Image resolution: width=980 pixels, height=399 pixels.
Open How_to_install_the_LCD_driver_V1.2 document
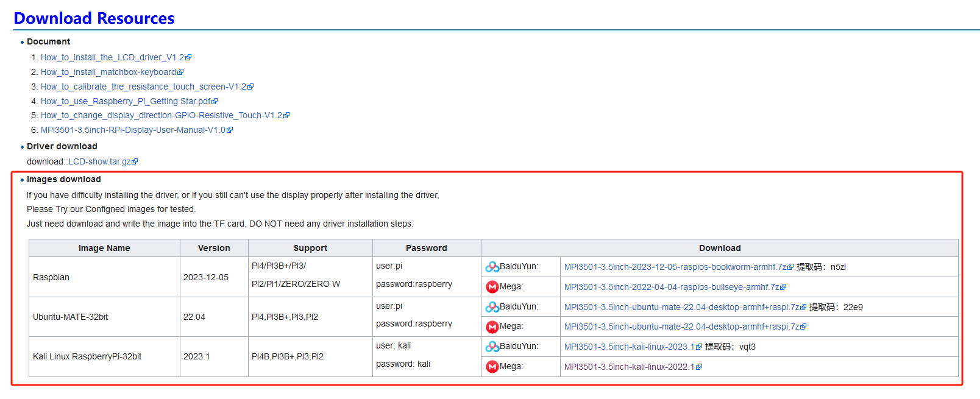click(x=112, y=57)
